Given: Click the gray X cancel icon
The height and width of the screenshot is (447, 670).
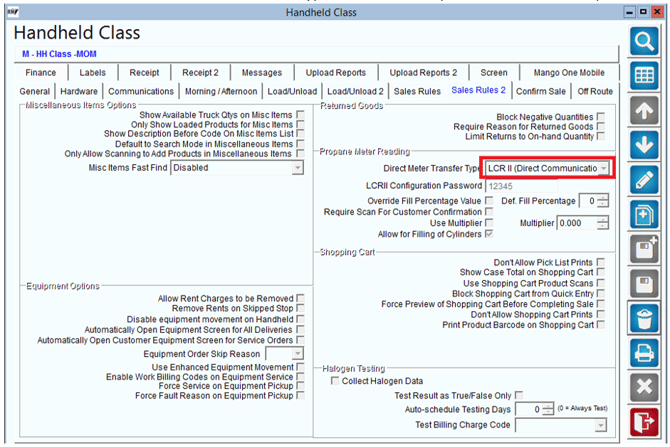Looking at the screenshot, I should point(644,387).
